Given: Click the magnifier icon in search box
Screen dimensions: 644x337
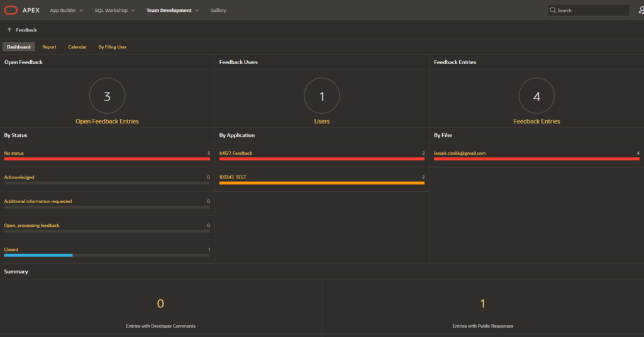Looking at the screenshot, I should pyautogui.click(x=553, y=10).
